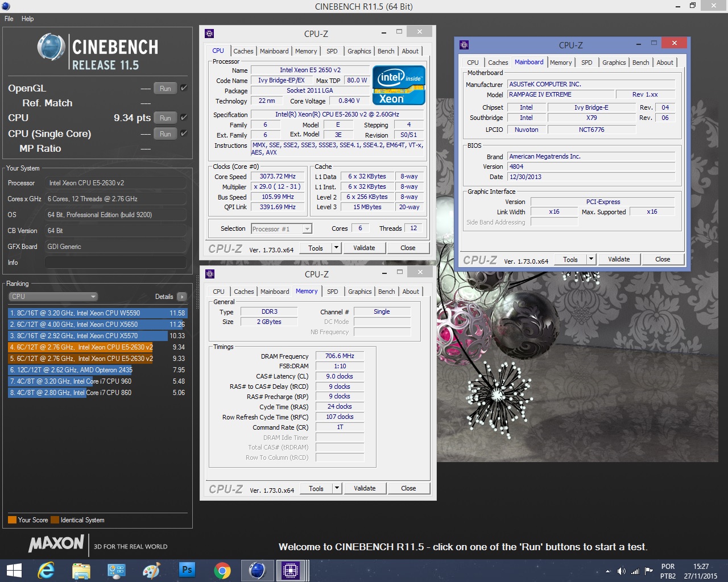728x582 pixels.
Task: Switch to Caches tab in CPU window
Action: pyautogui.click(x=243, y=51)
